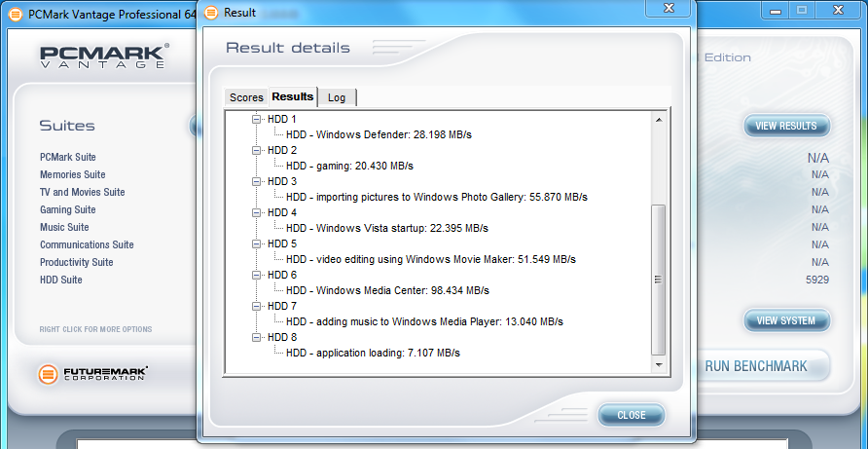This screenshot has width=868, height=449.
Task: Click the HDD 1 node label
Action: 282,119
